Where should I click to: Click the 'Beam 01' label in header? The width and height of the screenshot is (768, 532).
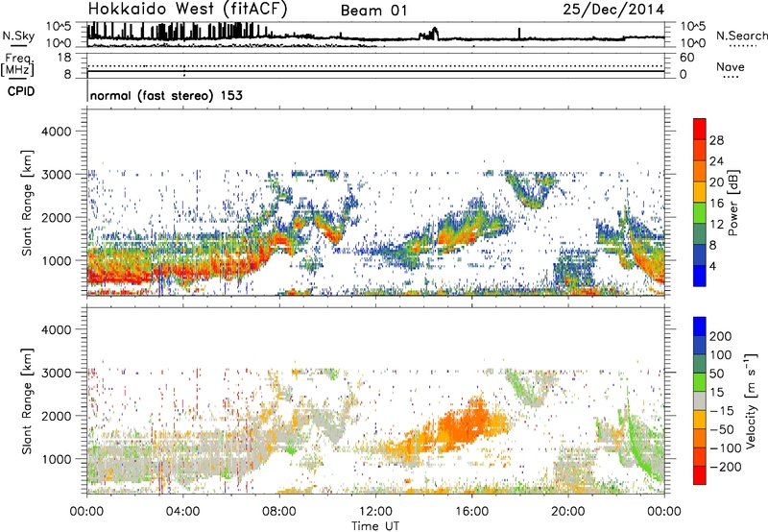pos(373,11)
